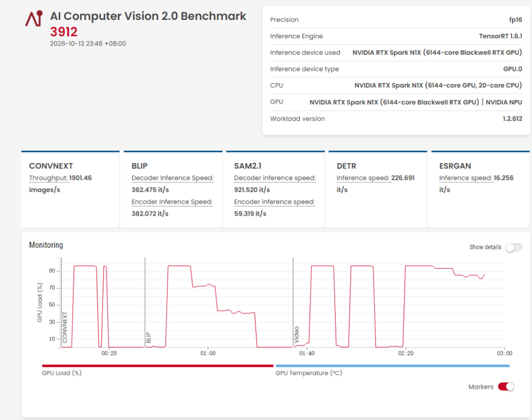This screenshot has height=420, width=532.
Task: Click the Inference Engine row label
Action: (297, 36)
